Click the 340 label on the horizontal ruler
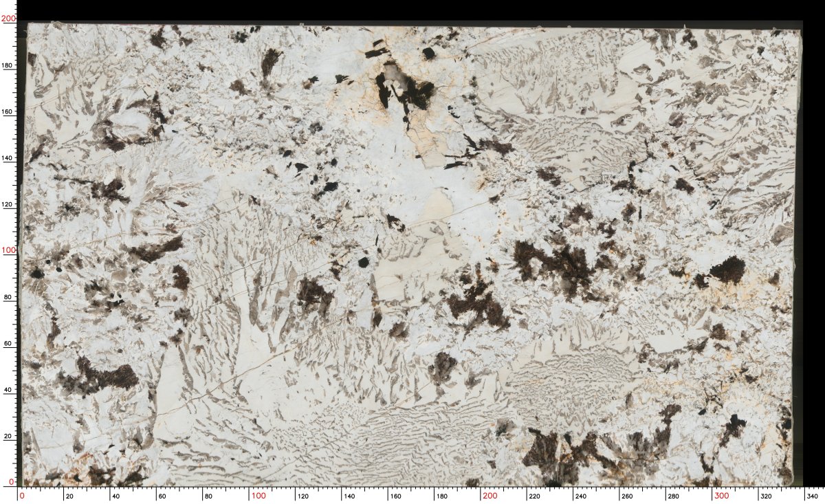Viewport: 825px width, 504px height. [x=812, y=496]
